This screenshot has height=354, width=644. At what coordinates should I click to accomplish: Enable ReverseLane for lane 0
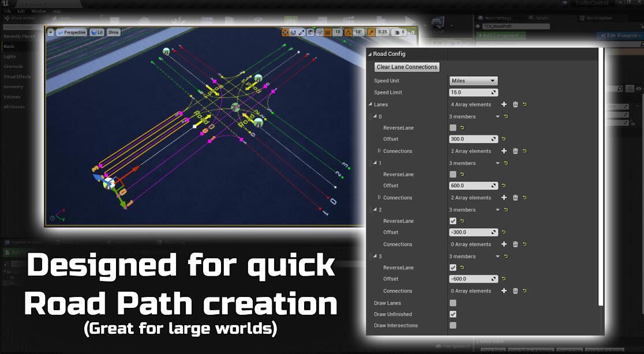coord(453,127)
